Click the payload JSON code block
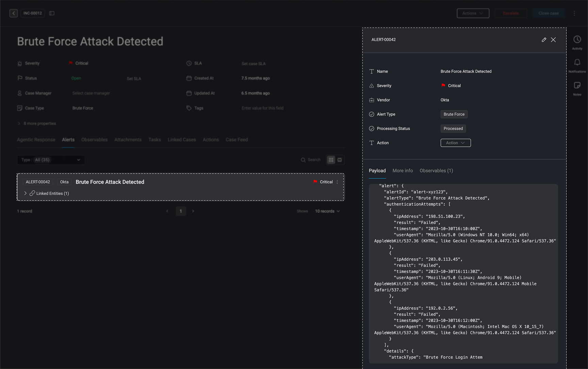Image resolution: width=588 pixels, height=369 pixels. (x=463, y=274)
